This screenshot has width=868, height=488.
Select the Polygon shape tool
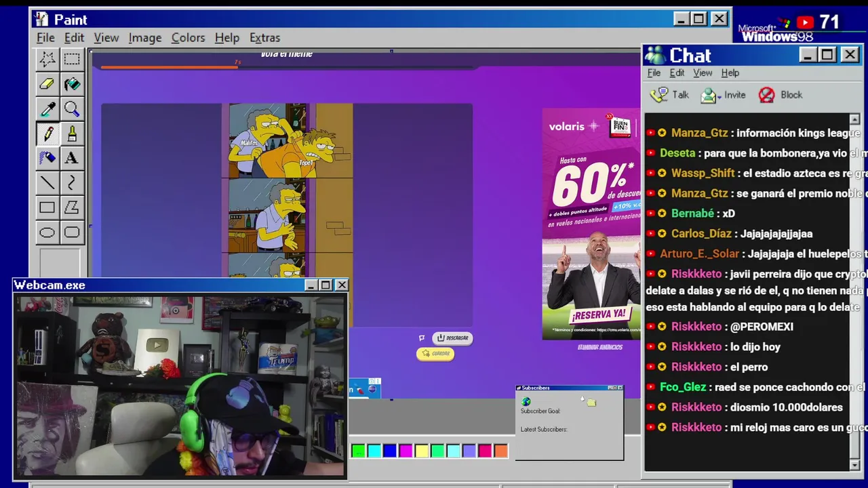72,208
